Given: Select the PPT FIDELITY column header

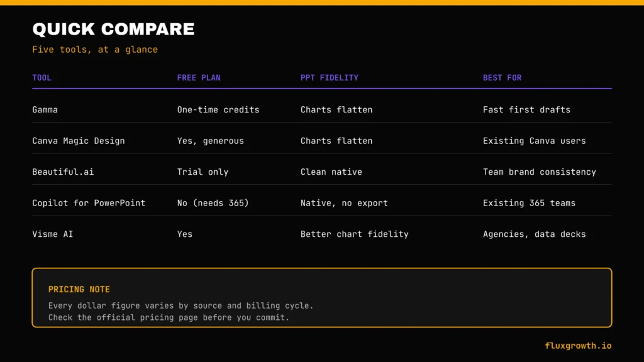Looking at the screenshot, I should [x=330, y=77].
